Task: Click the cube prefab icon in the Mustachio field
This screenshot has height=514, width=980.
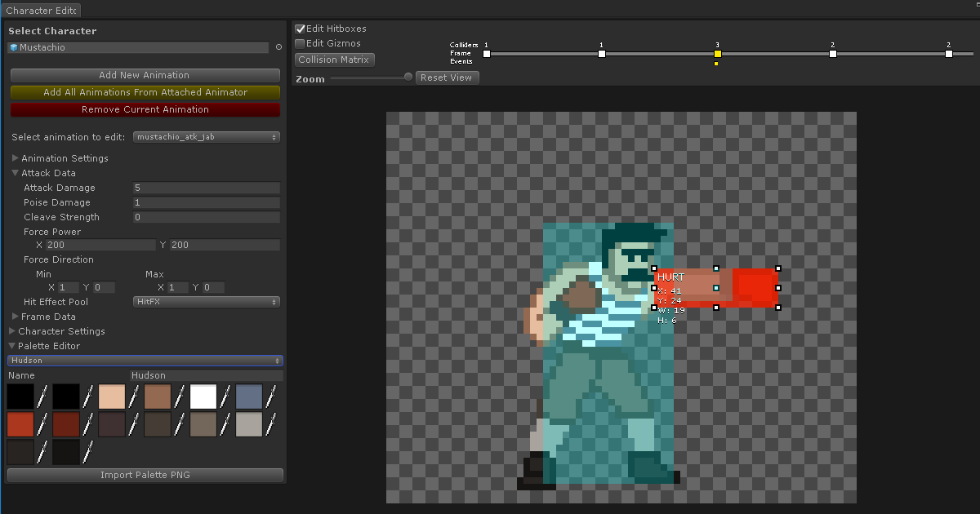Action: (14, 47)
